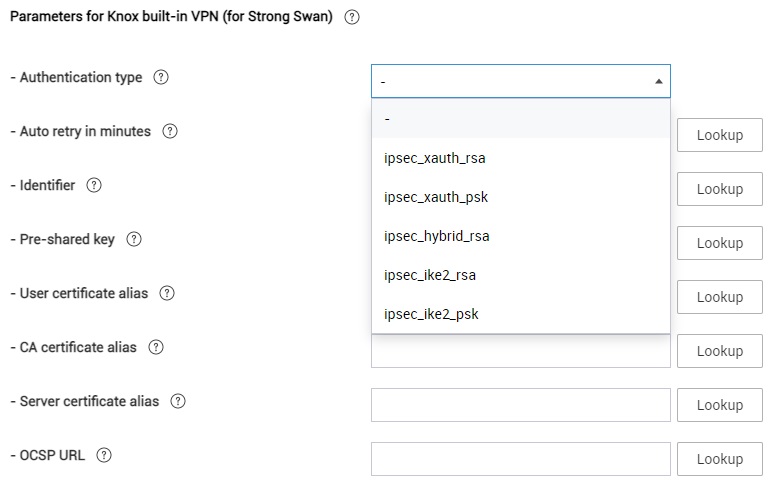Click into the OCSP URL input box

(x=520, y=459)
